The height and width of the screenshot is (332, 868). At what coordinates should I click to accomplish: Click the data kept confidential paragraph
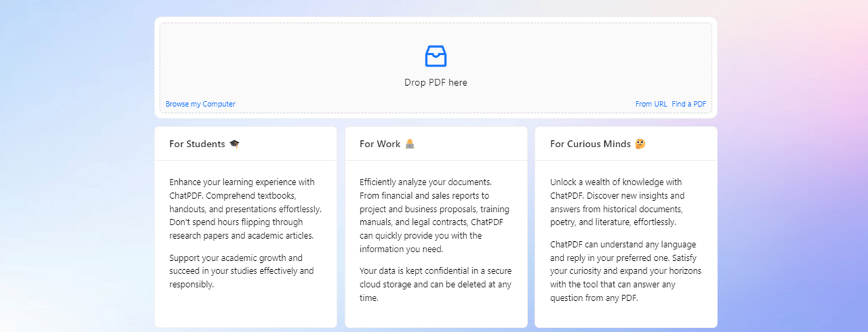pos(435,284)
